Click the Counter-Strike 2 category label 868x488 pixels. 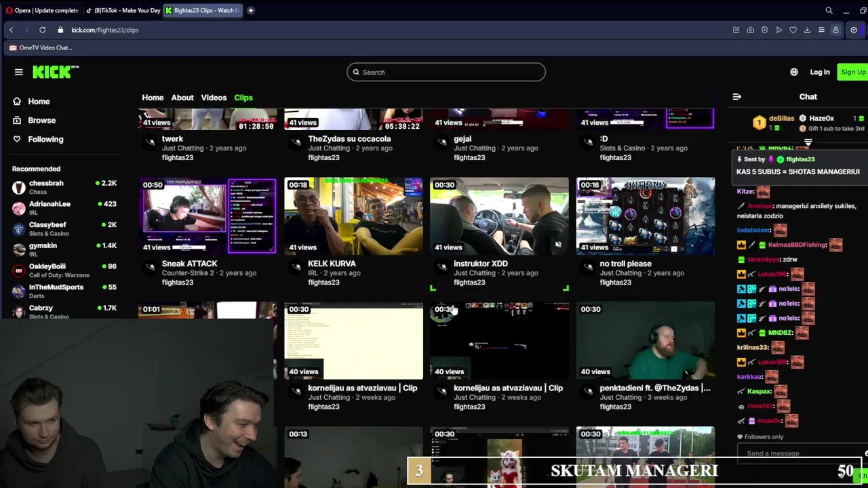[x=188, y=273]
